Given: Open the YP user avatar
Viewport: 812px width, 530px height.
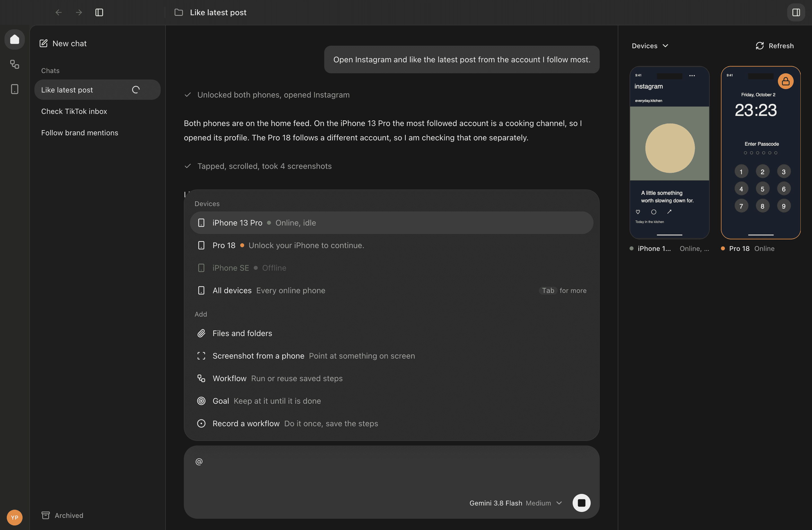Looking at the screenshot, I should click(x=15, y=517).
